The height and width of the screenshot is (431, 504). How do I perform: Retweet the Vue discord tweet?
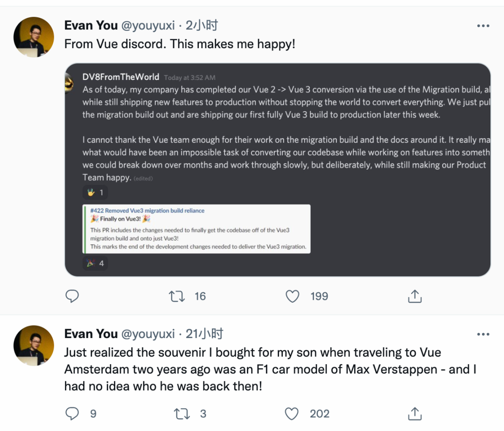(177, 296)
